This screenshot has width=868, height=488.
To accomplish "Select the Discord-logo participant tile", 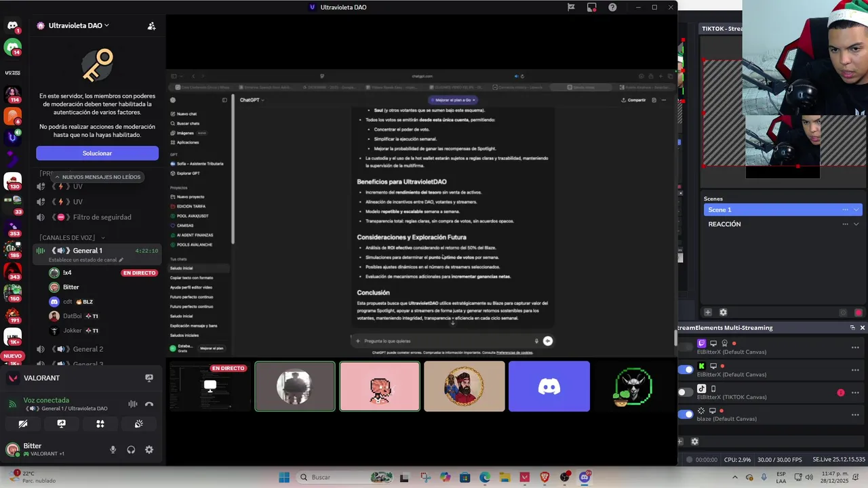I will pos(549,386).
